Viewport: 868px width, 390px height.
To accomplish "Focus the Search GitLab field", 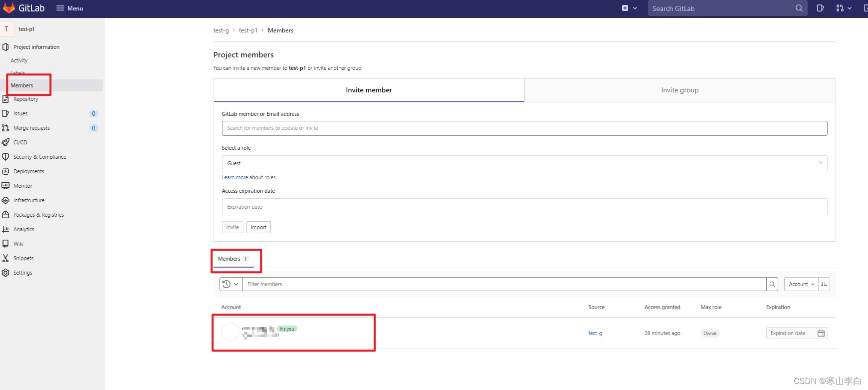I will coord(727,8).
